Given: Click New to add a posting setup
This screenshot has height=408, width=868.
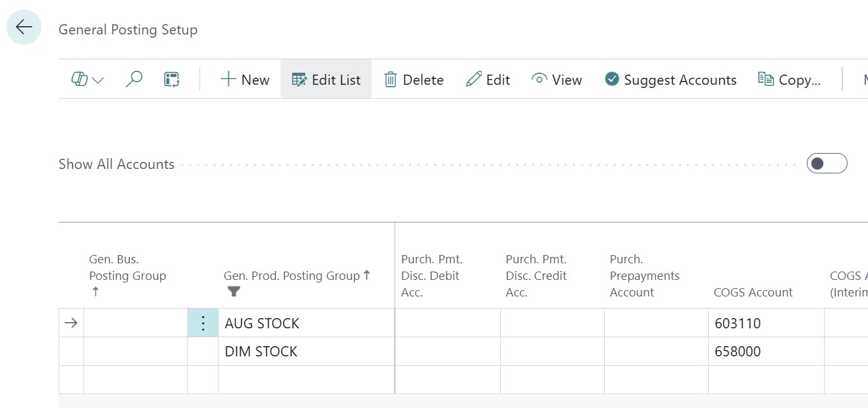Looking at the screenshot, I should [245, 80].
